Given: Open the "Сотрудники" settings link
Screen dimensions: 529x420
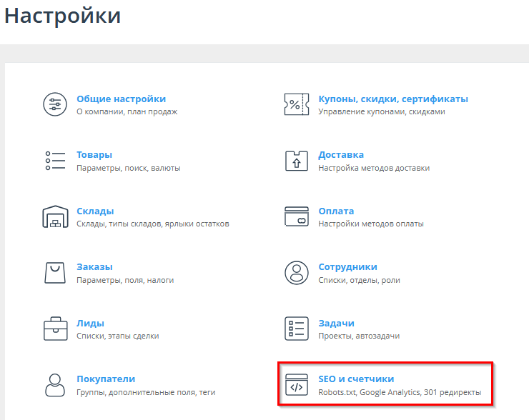Looking at the screenshot, I should (347, 267).
